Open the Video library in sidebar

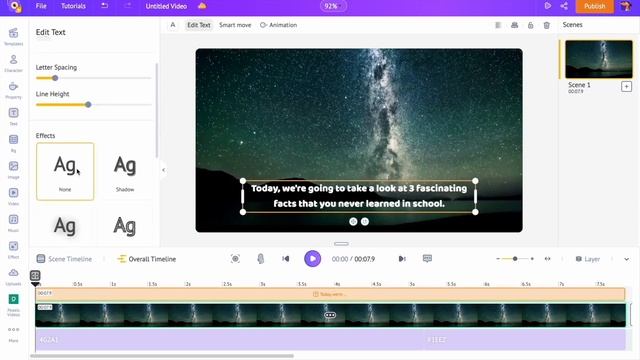click(x=13, y=196)
